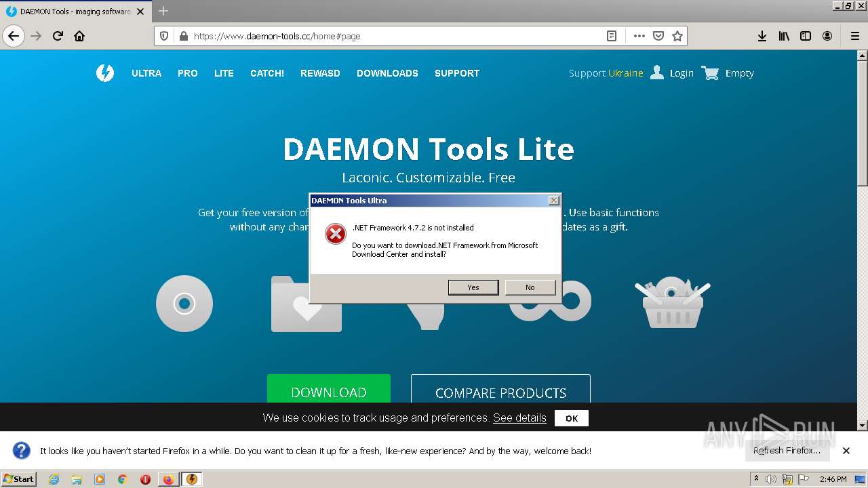Viewport: 868px width, 488px height.
Task: Launch Chrome from the taskbar
Action: pos(123,479)
